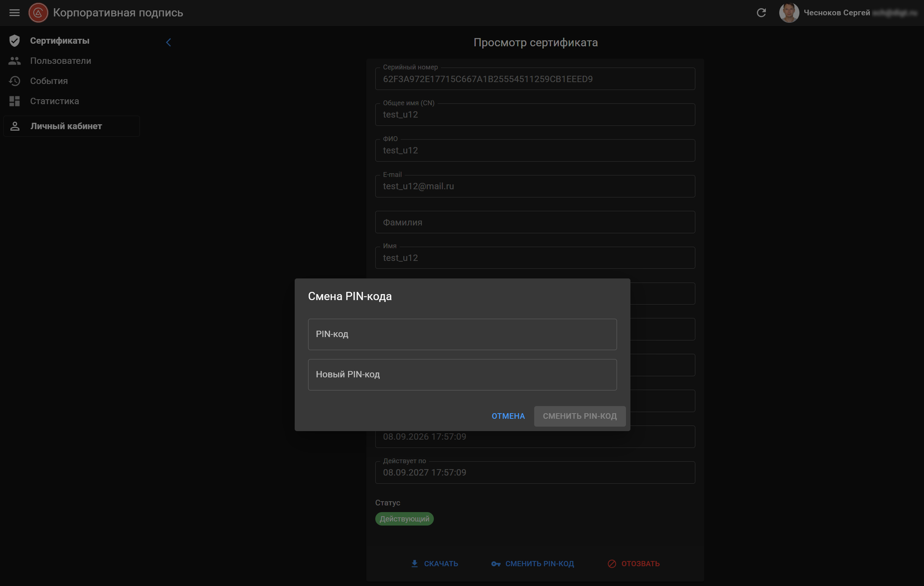Open the hamburger navigation menu
This screenshot has height=586, width=924.
point(15,13)
